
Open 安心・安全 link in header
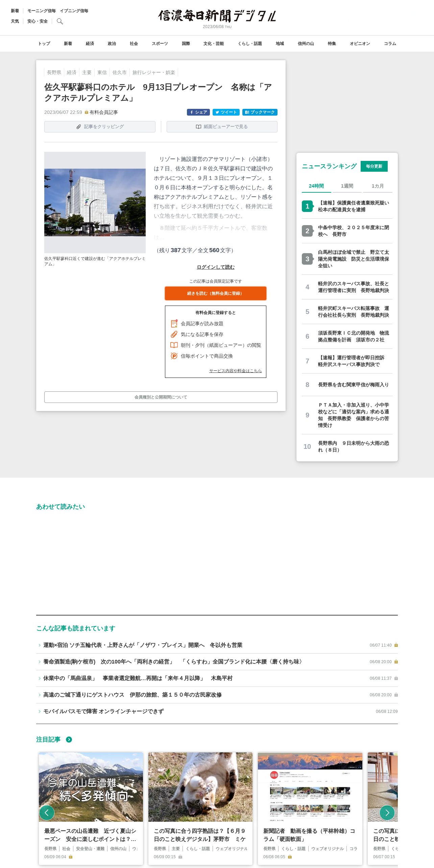(x=38, y=21)
